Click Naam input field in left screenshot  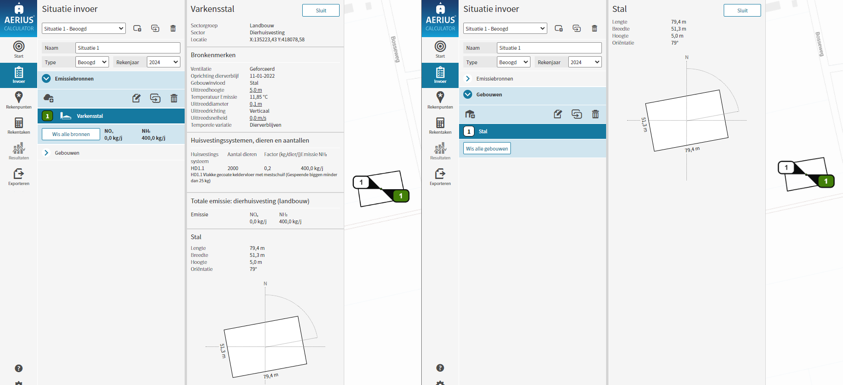127,48
